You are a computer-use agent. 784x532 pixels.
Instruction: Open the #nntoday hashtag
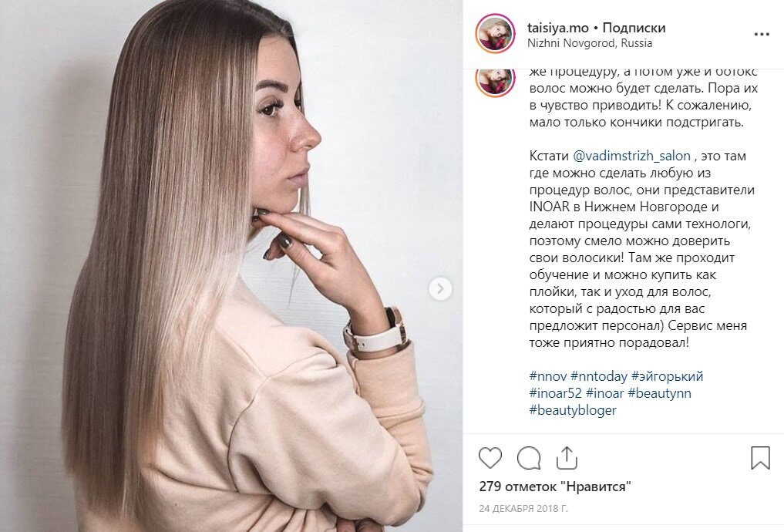[598, 376]
